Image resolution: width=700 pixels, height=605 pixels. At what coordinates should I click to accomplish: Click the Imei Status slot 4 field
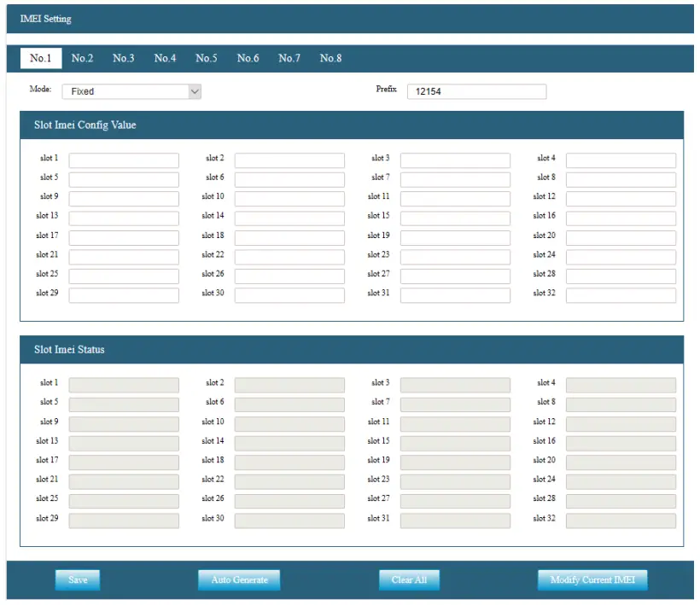[621, 385]
